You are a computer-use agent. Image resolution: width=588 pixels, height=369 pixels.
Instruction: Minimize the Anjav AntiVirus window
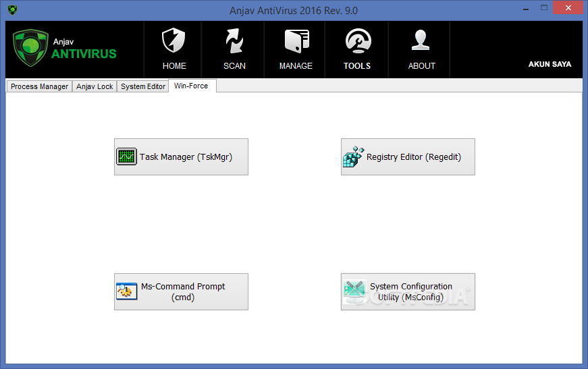coord(526,9)
